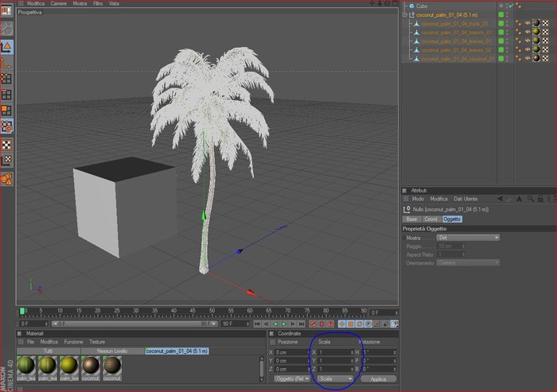557x392 pixels.
Task: Open the Scala dropdown in Coordinate panel
Action: click(x=335, y=378)
